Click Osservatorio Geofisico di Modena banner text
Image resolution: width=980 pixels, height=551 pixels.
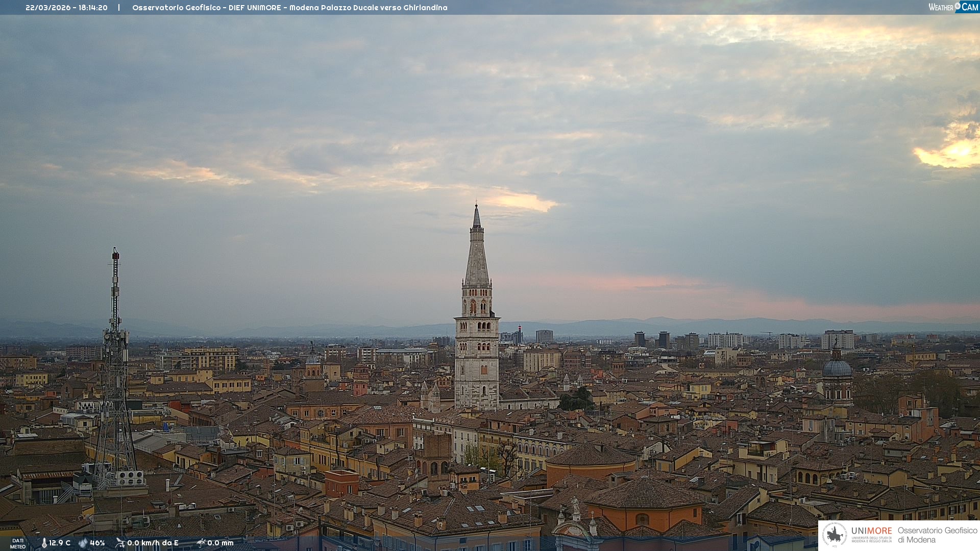(937, 535)
